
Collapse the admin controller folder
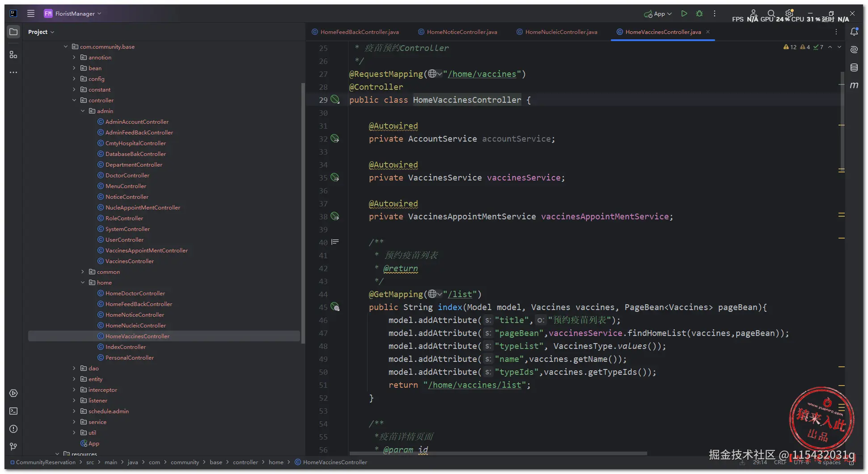pyautogui.click(x=83, y=111)
